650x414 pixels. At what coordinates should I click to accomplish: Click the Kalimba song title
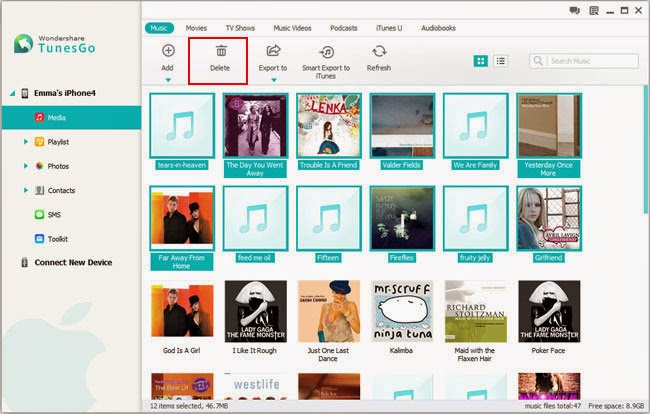401,351
